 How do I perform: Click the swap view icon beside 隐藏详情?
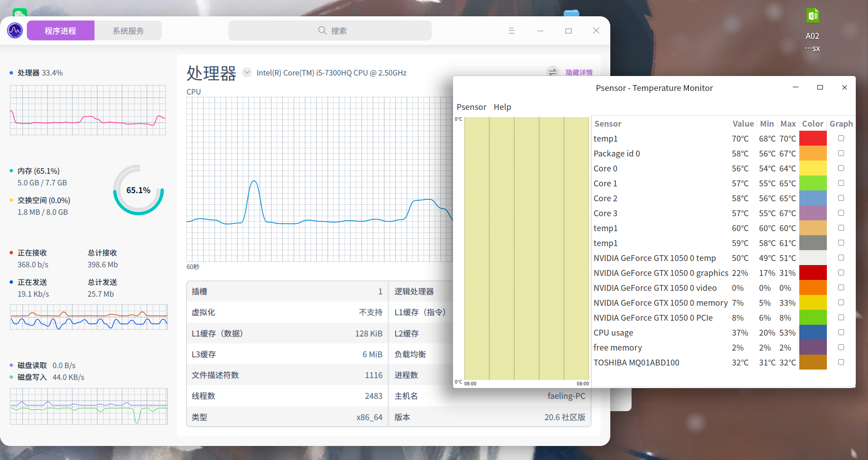552,72
